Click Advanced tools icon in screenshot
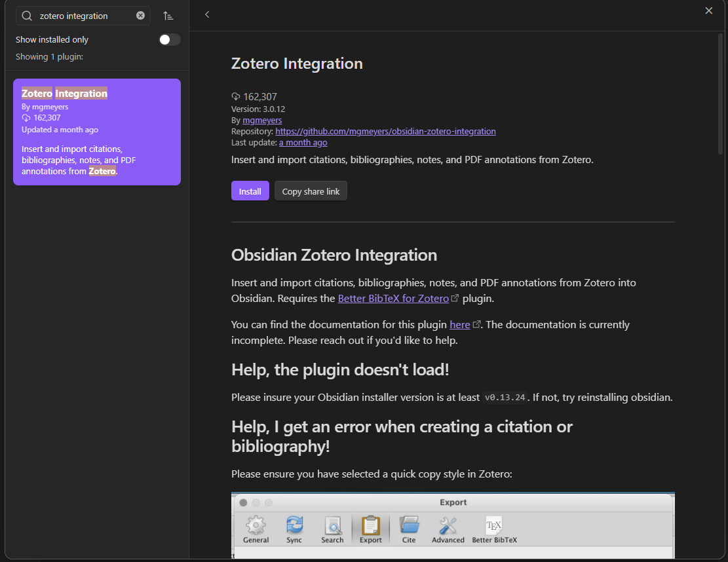Image resolution: width=728 pixels, height=562 pixels. 448,529
